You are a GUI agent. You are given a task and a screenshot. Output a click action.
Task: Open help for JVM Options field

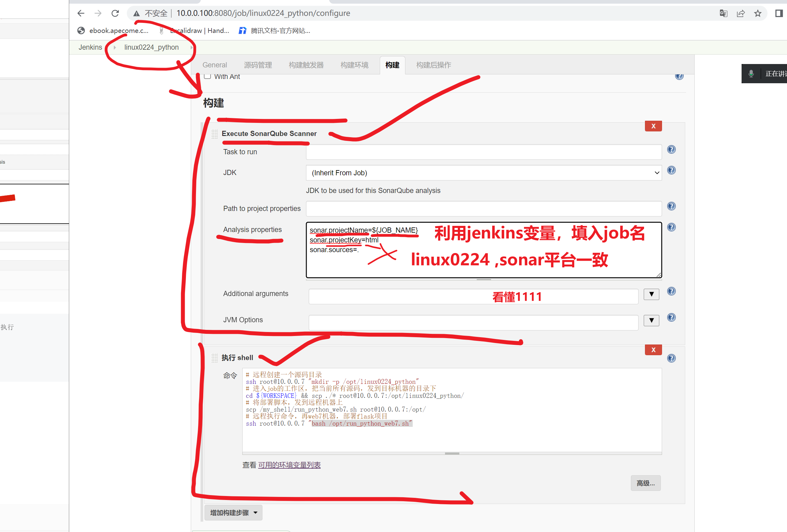coord(671,317)
